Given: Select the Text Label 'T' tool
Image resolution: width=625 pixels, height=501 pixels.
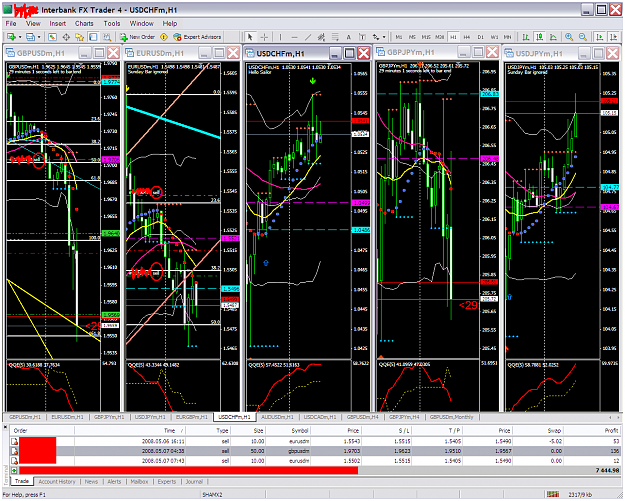Looking at the screenshot, I should coord(362,37).
